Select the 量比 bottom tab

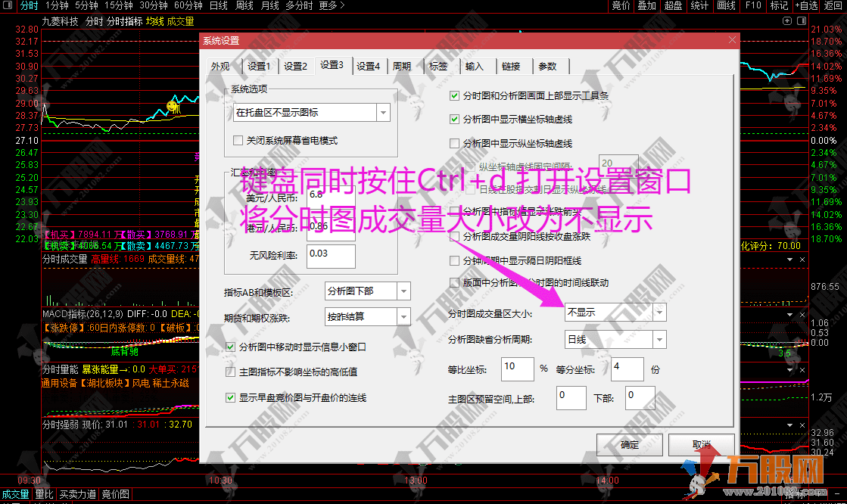coord(45,494)
